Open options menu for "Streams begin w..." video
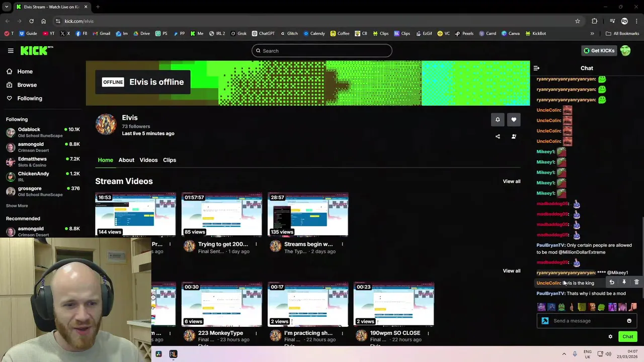The width and height of the screenshot is (644, 362). click(x=342, y=244)
